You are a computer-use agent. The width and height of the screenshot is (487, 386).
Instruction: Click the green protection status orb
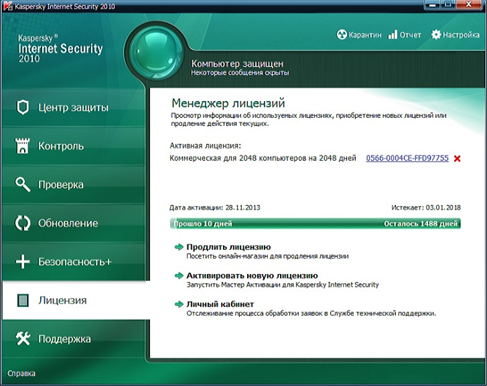[x=156, y=52]
